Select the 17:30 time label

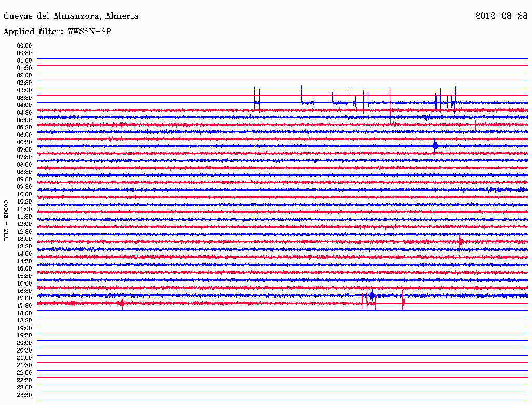coord(24,306)
